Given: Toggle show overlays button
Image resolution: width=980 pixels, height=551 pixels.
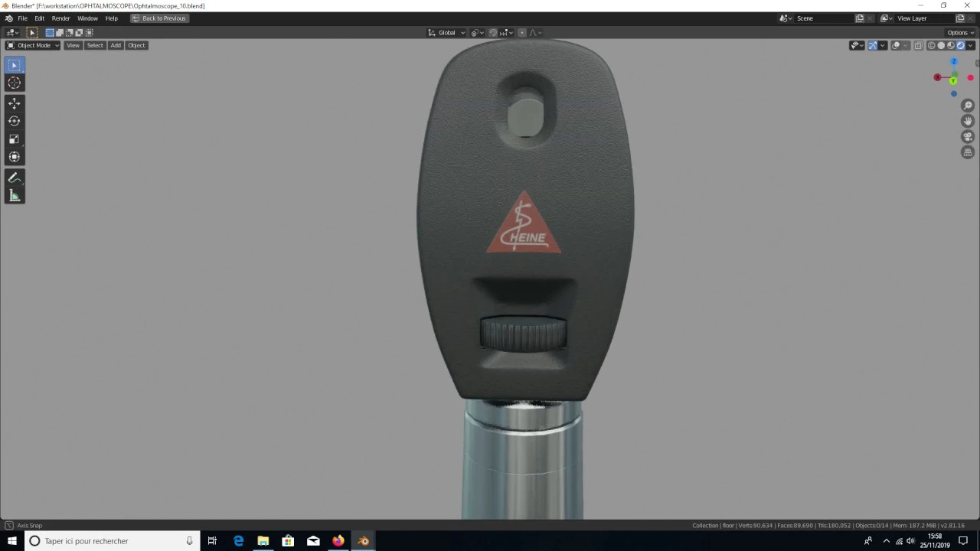Looking at the screenshot, I should pyautogui.click(x=896, y=45).
